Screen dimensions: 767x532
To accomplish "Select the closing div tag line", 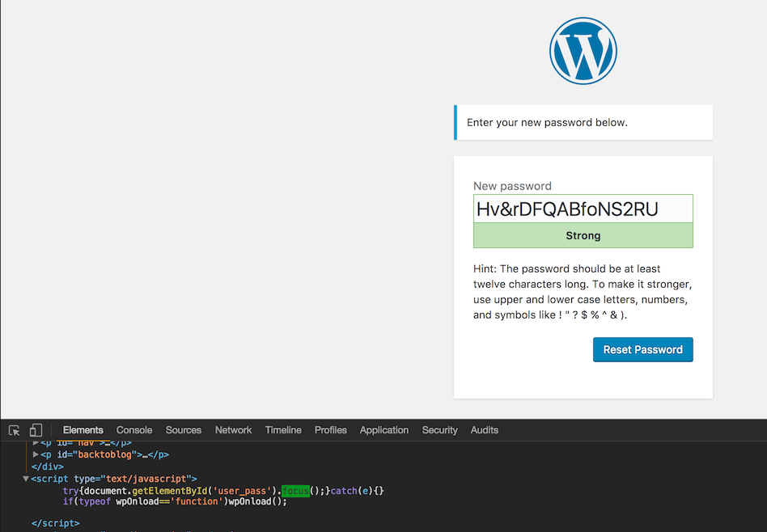I will click(48, 467).
